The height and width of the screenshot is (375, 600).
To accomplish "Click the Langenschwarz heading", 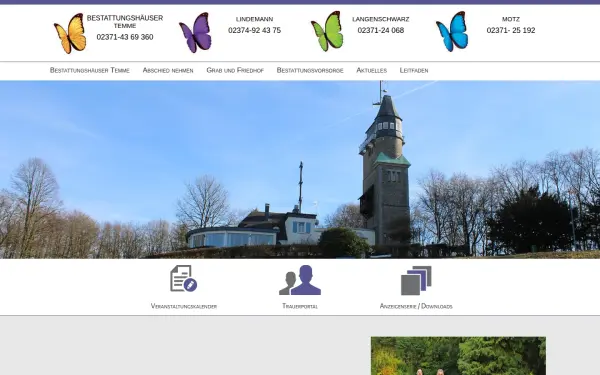I will [381, 19].
